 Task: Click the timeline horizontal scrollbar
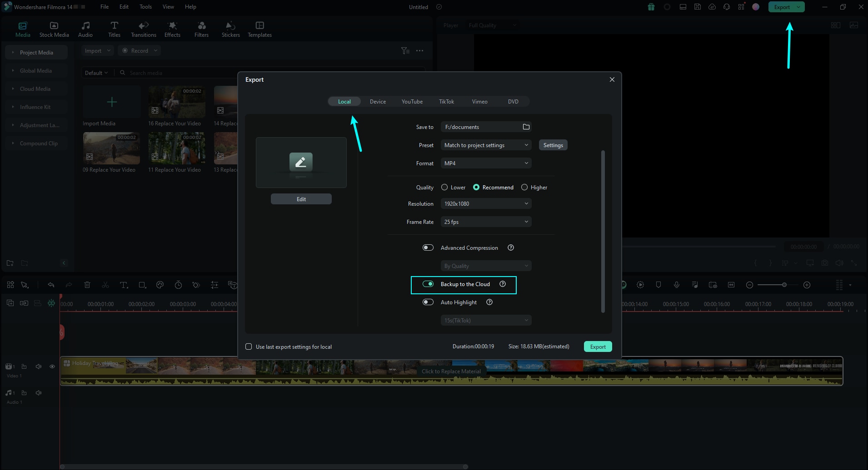coord(264,466)
